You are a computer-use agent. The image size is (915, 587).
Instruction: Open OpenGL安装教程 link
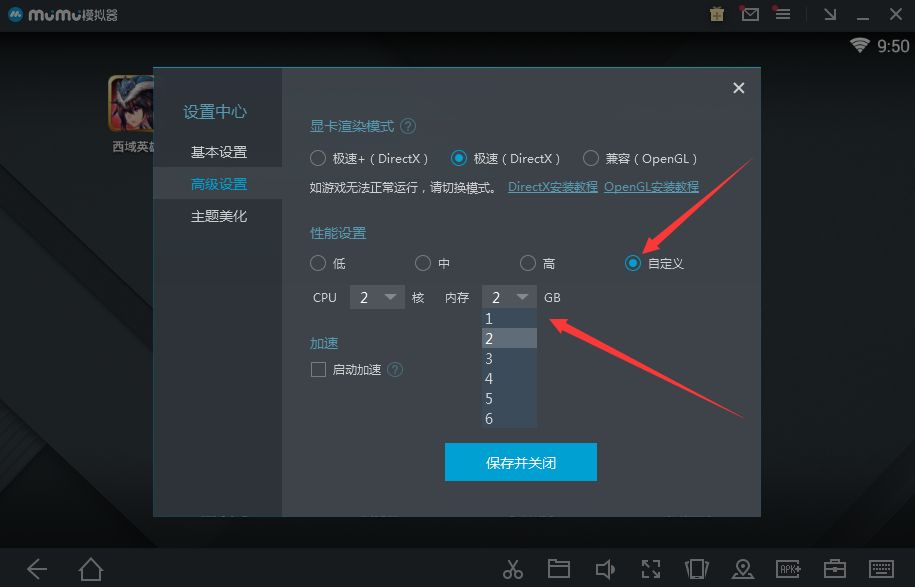click(651, 187)
